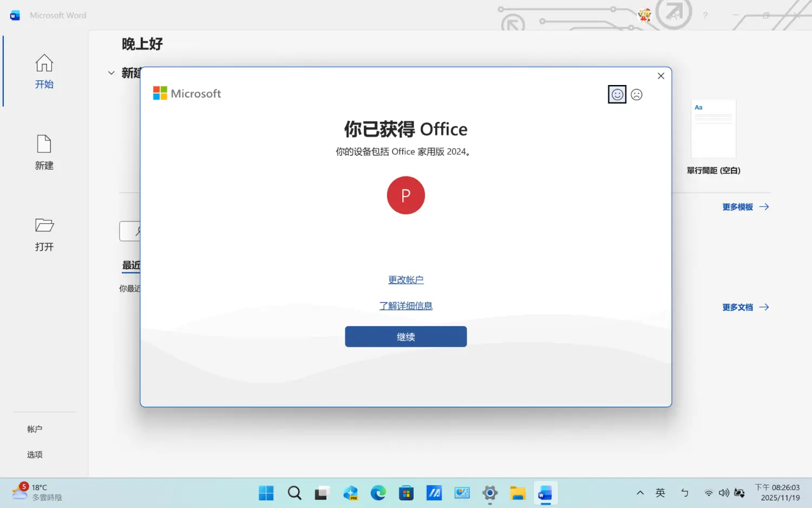The width and height of the screenshot is (812, 508).
Task: Click 更多模板 arrow link
Action: [x=745, y=207]
